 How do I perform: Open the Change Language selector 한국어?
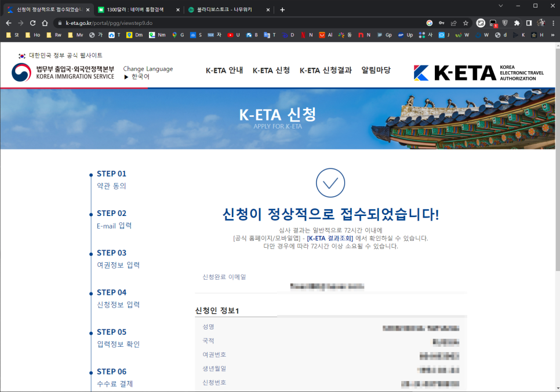tap(137, 76)
